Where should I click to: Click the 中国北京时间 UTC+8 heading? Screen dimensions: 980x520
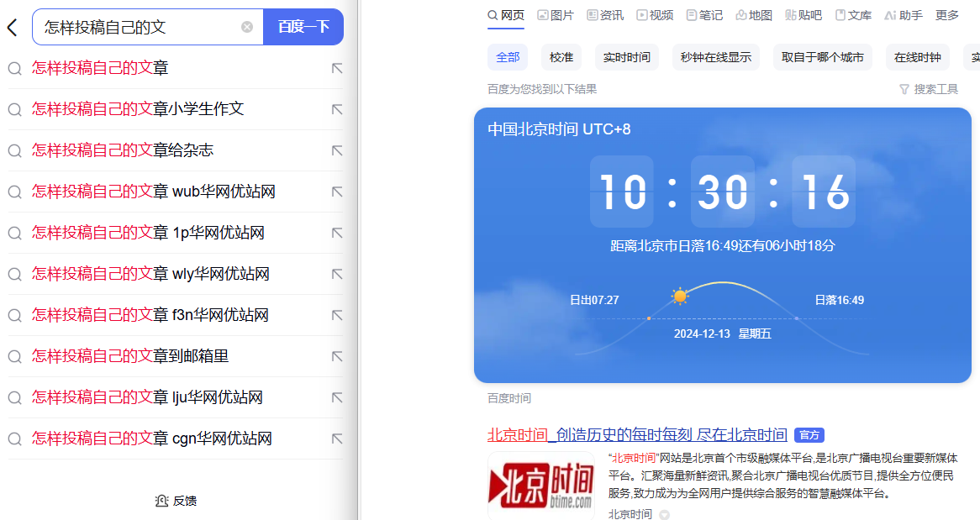point(560,129)
